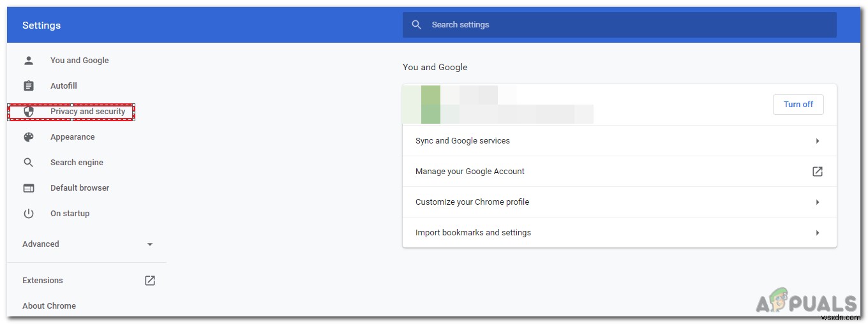Click the browser window icon for Default browser
868x324 pixels.
click(29, 188)
